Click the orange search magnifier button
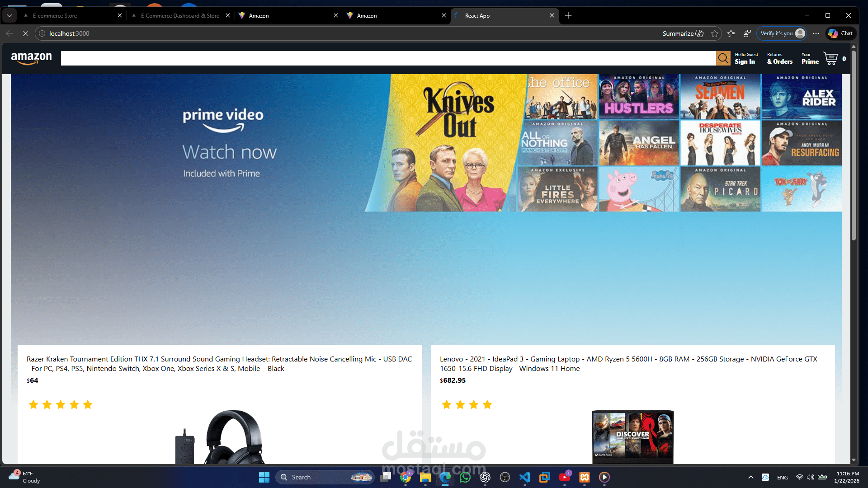The height and width of the screenshot is (488, 868). tap(723, 58)
